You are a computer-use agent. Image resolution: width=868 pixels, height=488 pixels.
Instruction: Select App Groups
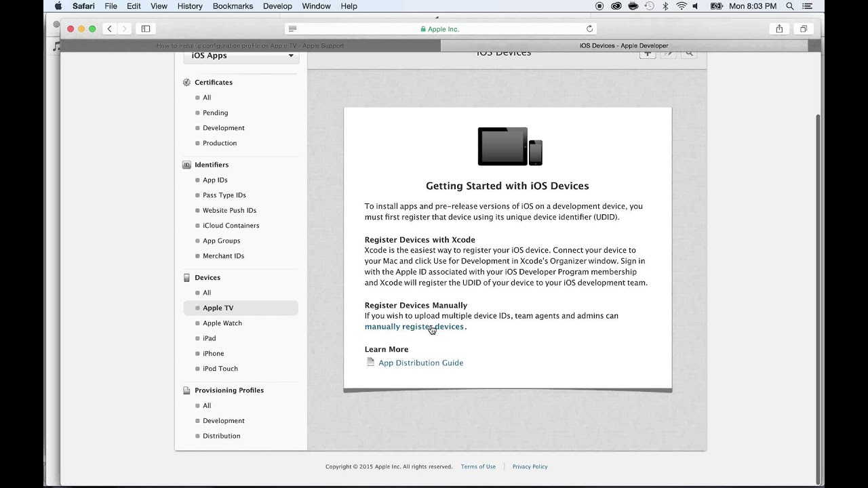(x=221, y=241)
